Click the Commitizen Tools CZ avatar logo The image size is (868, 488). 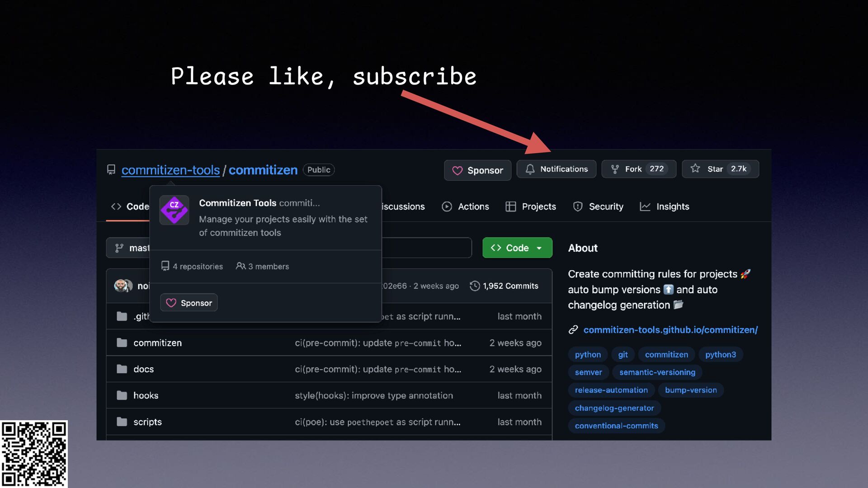tap(174, 210)
